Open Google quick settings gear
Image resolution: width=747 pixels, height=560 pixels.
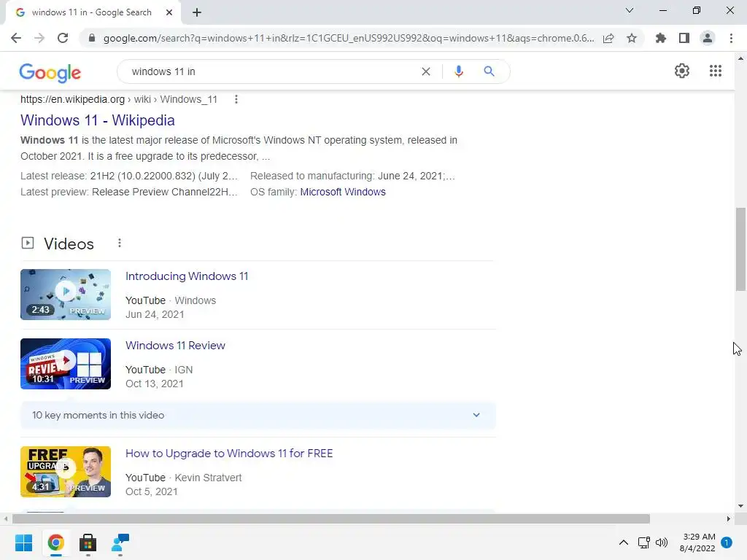(682, 71)
